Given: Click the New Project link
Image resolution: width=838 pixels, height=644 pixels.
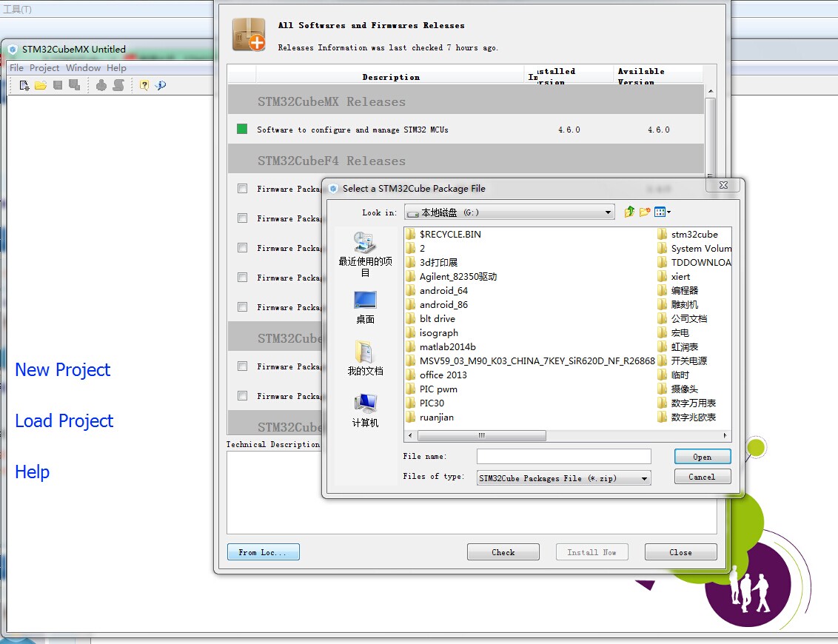Looking at the screenshot, I should point(62,369).
